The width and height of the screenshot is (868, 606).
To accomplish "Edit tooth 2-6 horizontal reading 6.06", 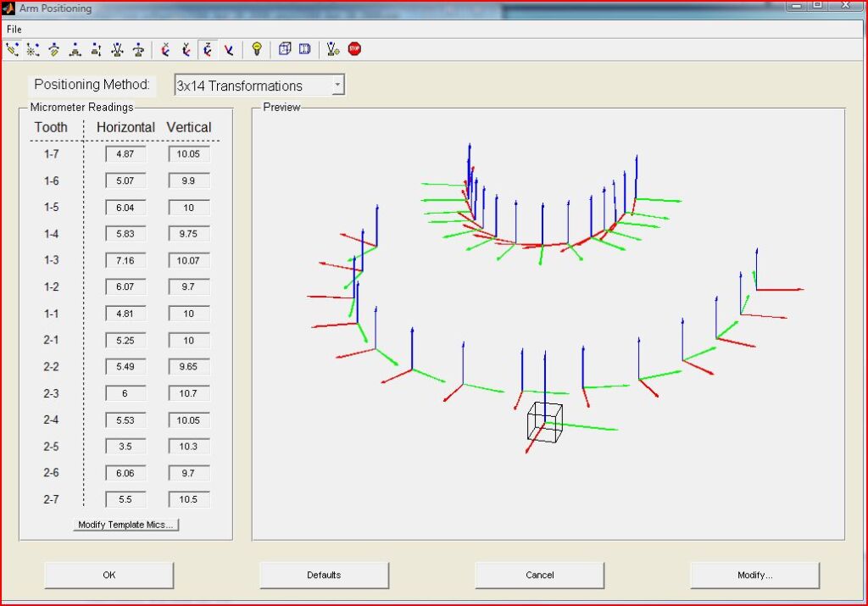I will 125,473.
